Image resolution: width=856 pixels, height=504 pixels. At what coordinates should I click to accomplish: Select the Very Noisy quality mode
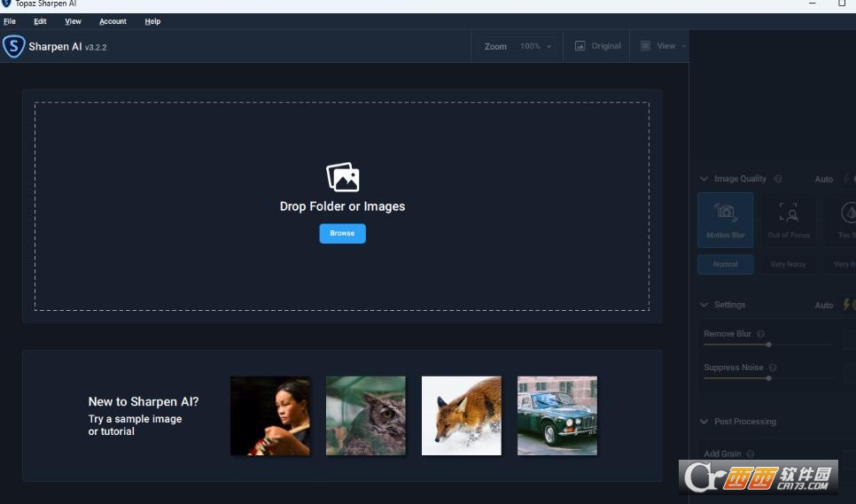point(789,264)
